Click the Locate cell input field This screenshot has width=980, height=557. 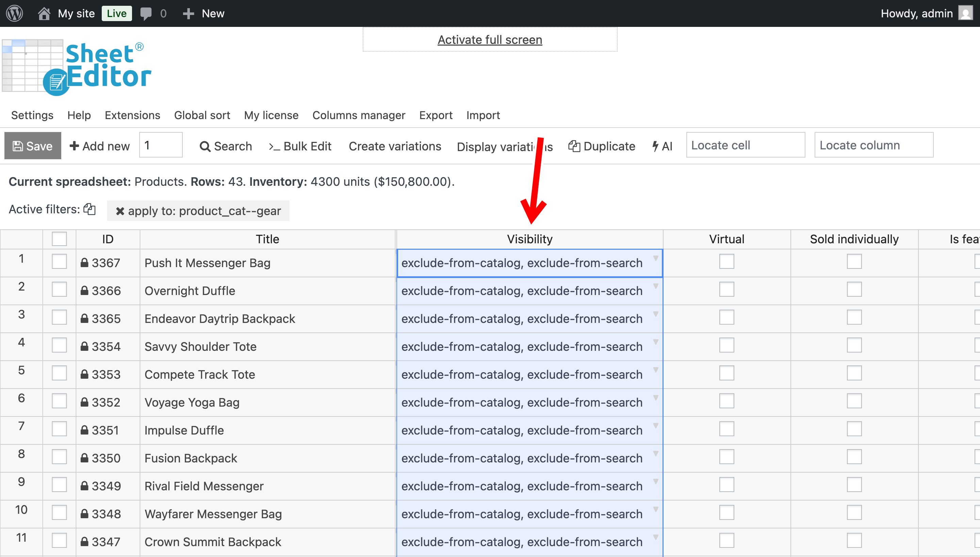745,145
